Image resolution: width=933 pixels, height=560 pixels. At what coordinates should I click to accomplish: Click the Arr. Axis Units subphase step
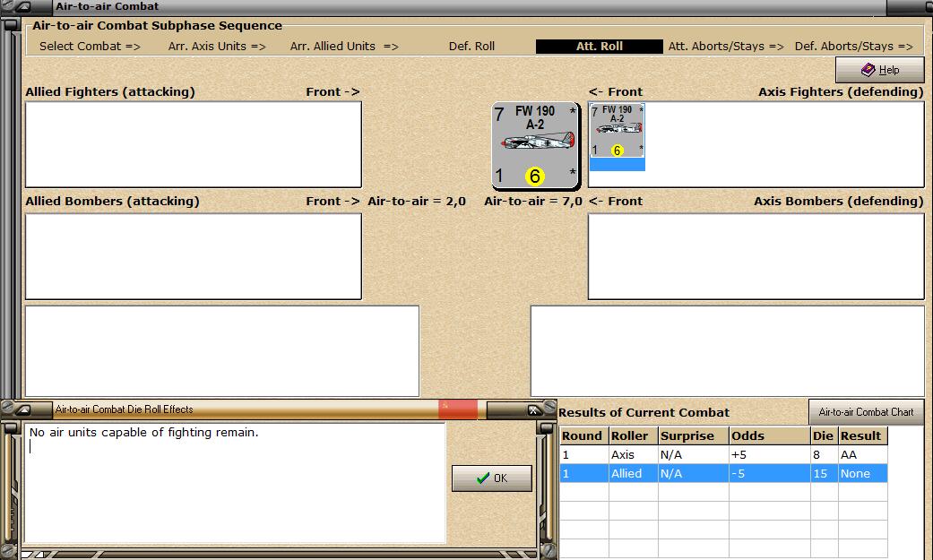tap(217, 47)
